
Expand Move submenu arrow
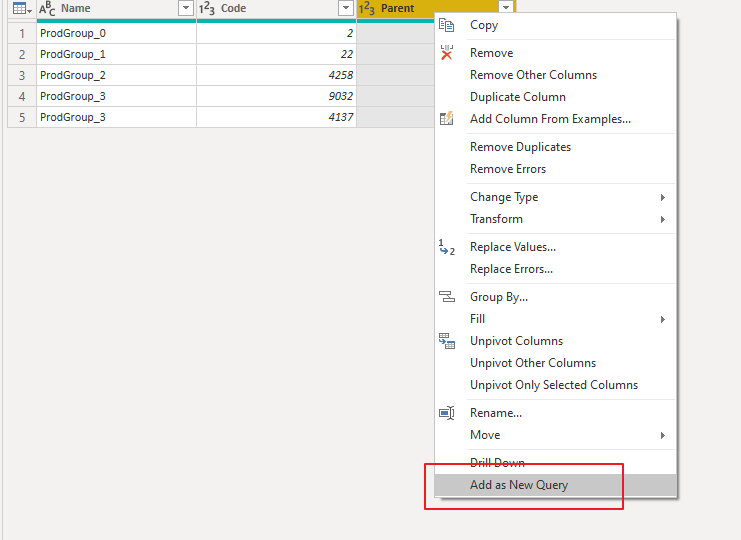[x=663, y=435]
